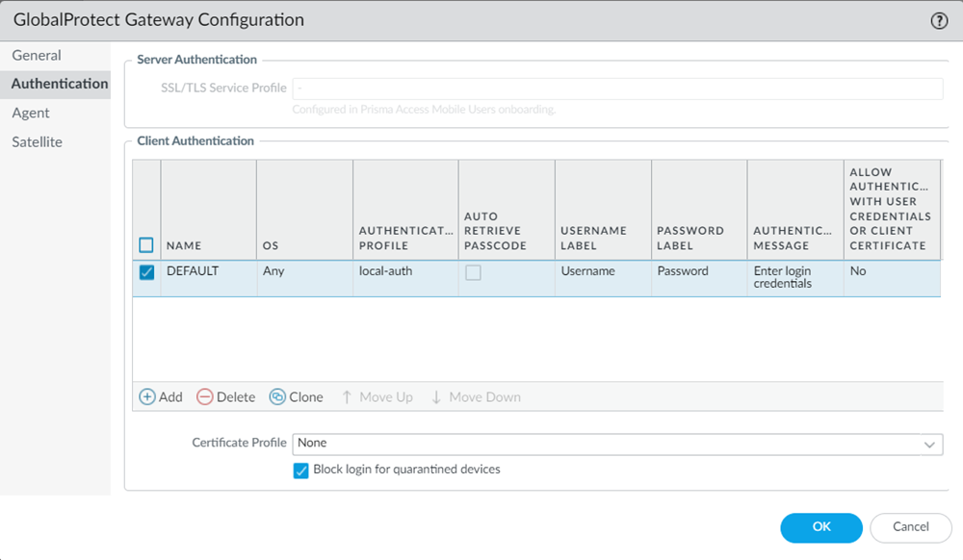The image size is (963, 560).
Task: Disable Block login for quarantined devices
Action: click(300, 471)
